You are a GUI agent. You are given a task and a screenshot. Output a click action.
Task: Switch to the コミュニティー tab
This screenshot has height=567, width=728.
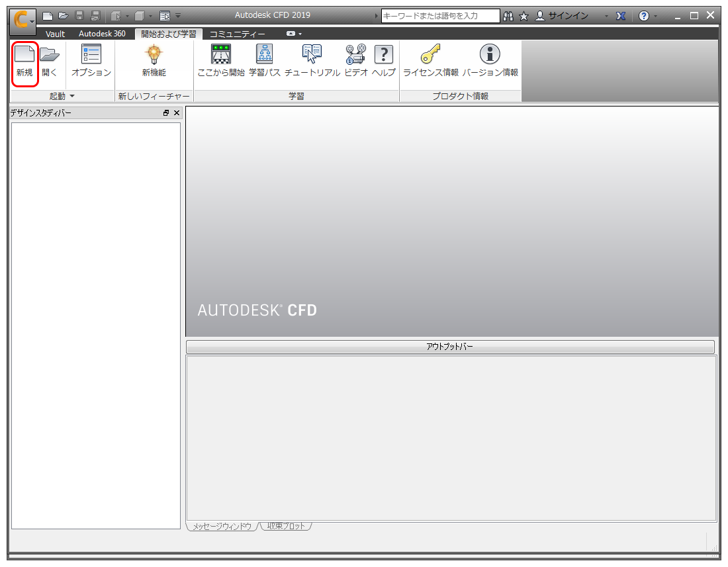tap(237, 34)
